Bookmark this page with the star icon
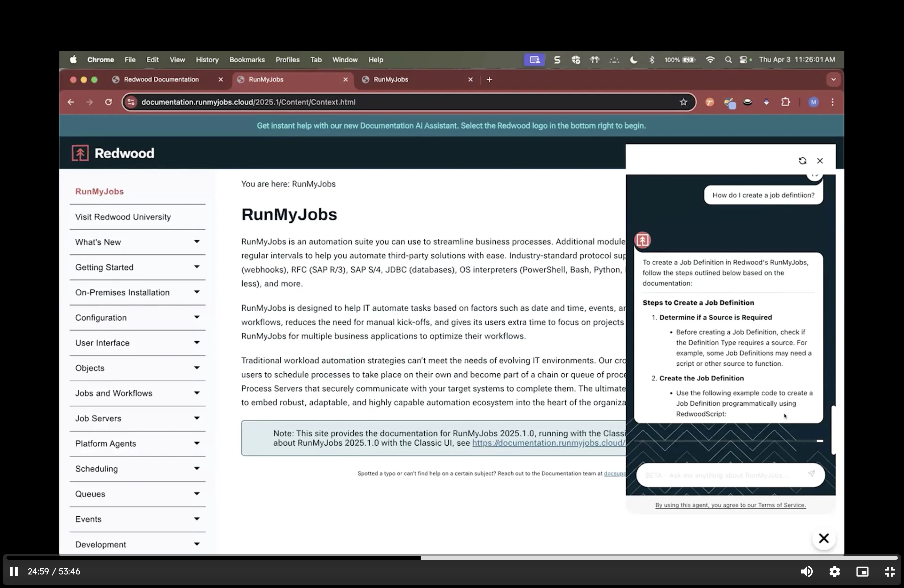904x588 pixels. (683, 102)
